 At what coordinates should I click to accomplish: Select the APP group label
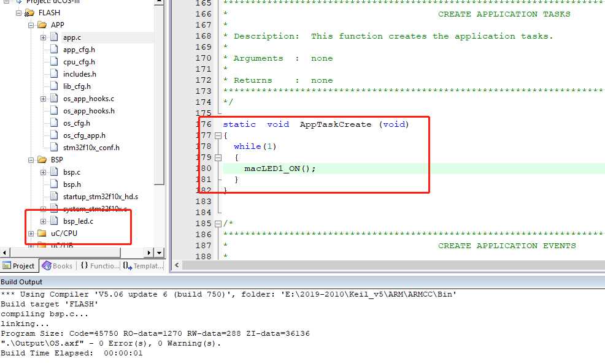(58, 25)
